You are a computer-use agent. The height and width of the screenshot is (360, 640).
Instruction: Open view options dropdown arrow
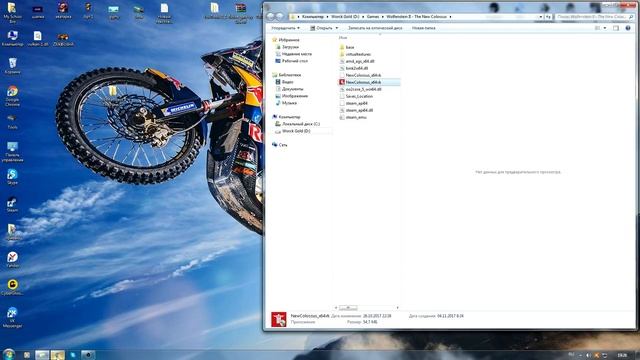coord(604,28)
